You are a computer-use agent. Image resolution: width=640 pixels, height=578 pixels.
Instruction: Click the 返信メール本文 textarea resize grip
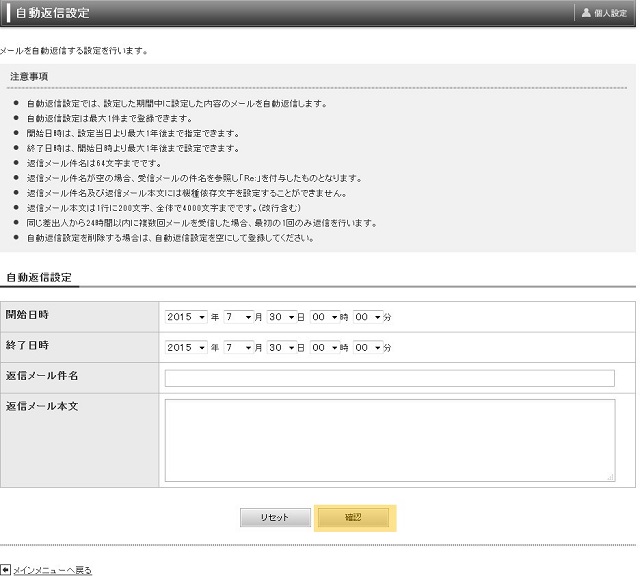pos(611,477)
